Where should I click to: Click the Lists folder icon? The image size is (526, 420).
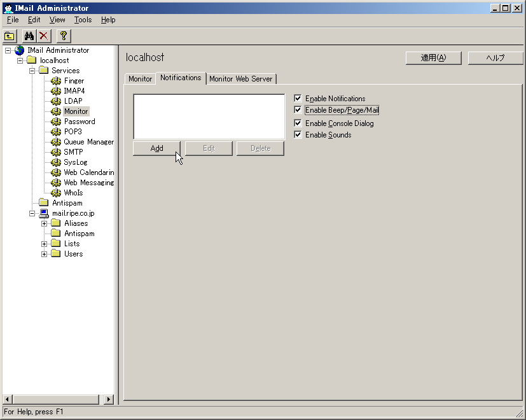(x=56, y=244)
